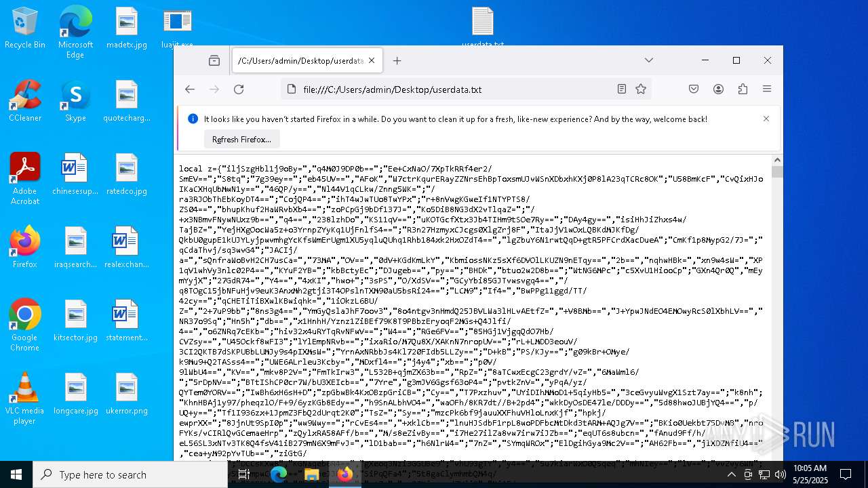Open Recycle Bin on the desktop
Screen dimensions: 868x488
(x=25, y=28)
